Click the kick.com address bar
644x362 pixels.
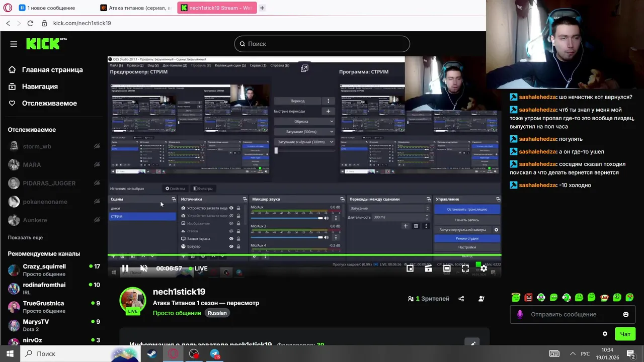click(x=82, y=23)
